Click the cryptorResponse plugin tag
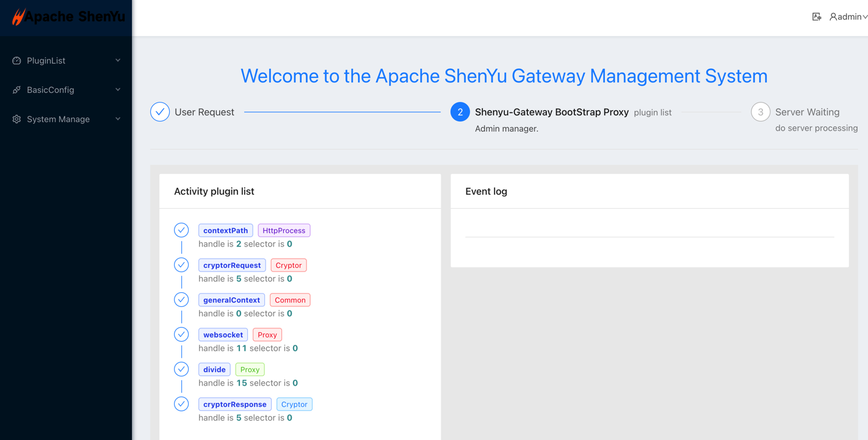The height and width of the screenshot is (440, 868). pos(235,405)
